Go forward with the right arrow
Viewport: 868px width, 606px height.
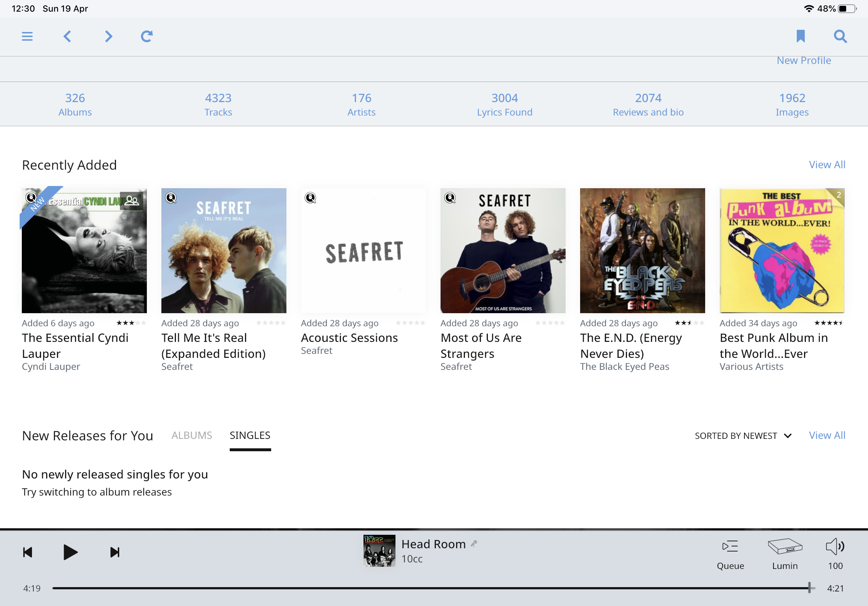(108, 36)
